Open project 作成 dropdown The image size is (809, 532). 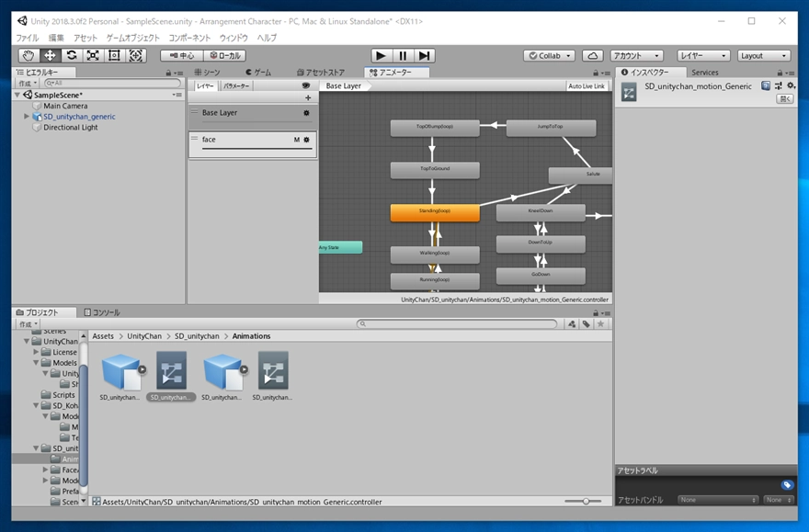tap(28, 323)
